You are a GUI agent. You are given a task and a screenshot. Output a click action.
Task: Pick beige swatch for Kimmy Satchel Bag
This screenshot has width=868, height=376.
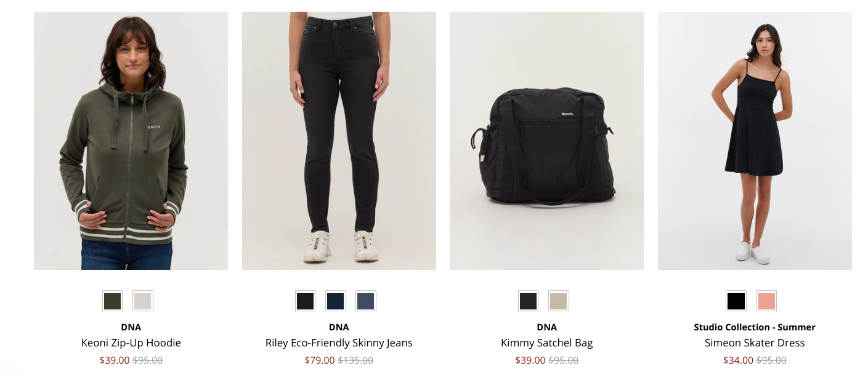pos(559,301)
